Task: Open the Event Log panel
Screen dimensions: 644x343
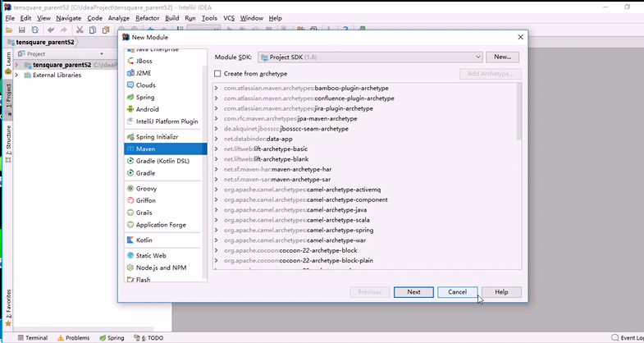Action: click(x=628, y=337)
